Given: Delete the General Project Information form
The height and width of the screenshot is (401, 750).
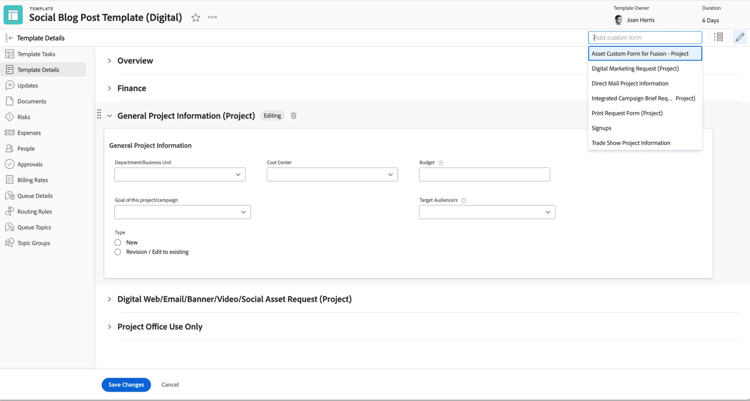Looking at the screenshot, I should pyautogui.click(x=294, y=116).
